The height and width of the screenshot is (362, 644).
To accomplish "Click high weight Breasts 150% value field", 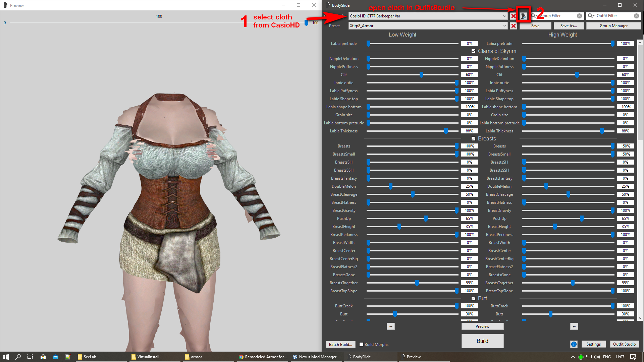I will click(625, 146).
